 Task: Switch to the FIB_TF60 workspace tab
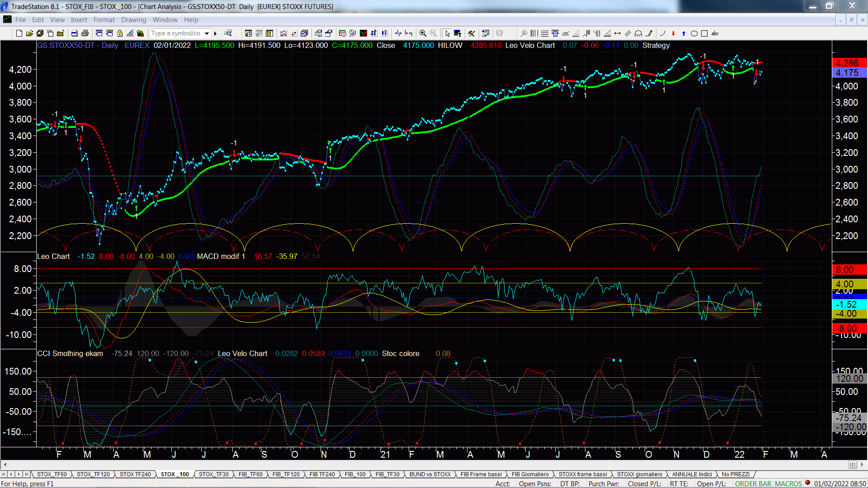[x=250, y=474]
